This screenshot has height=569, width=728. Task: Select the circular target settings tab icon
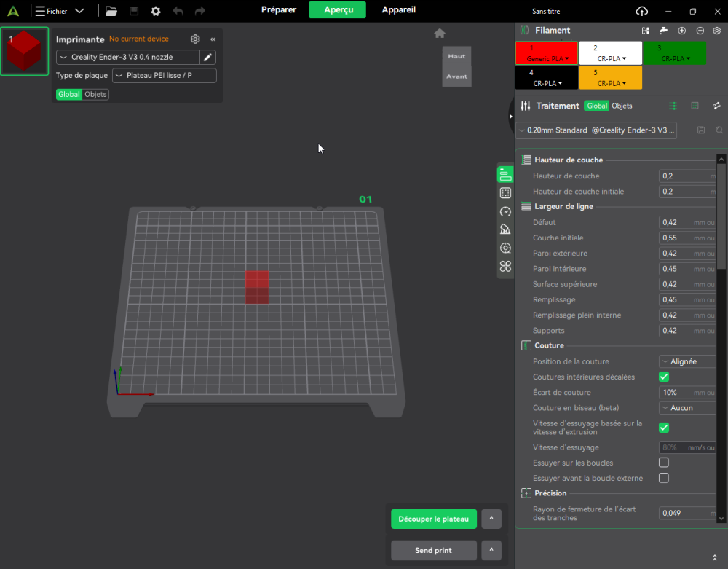point(505,248)
